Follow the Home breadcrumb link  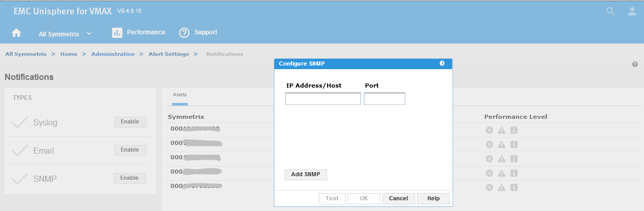click(69, 54)
